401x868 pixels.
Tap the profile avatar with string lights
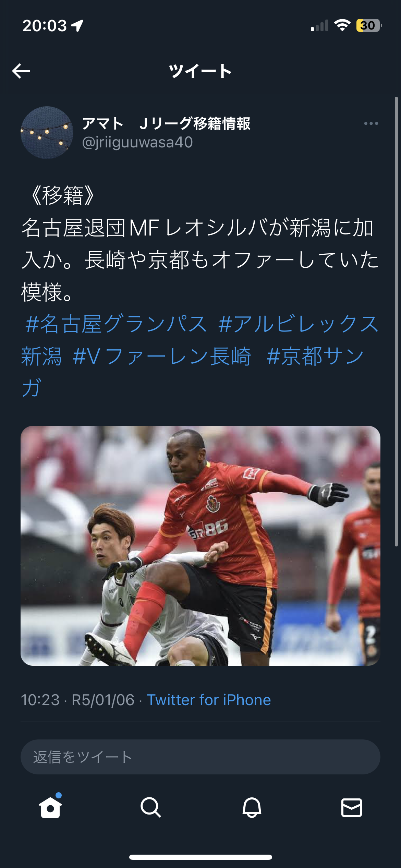[47, 133]
